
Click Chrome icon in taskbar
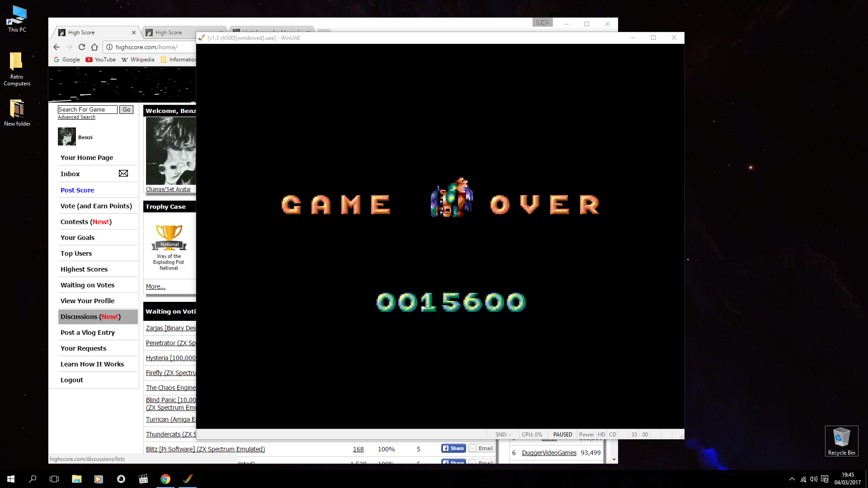(x=165, y=479)
